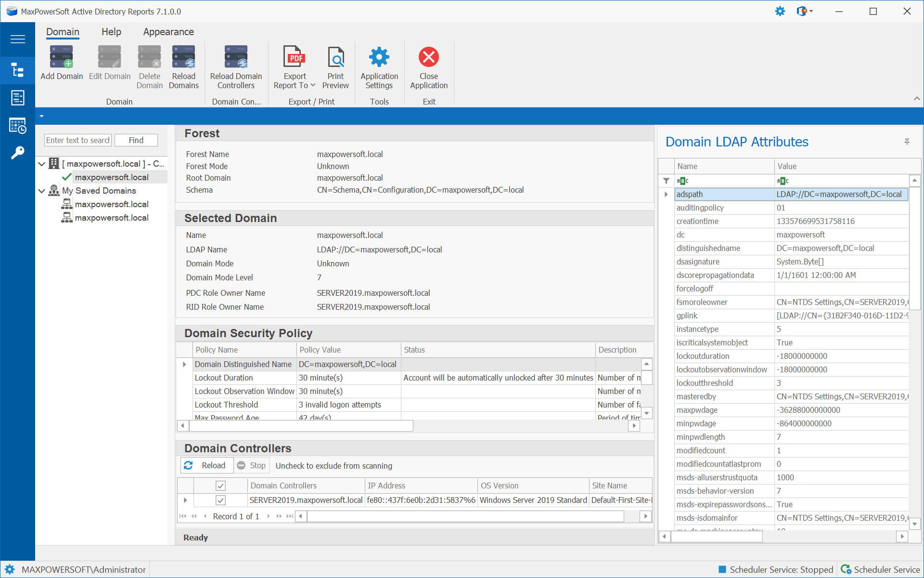
Task: Click the Scheduler Service status bar icon
Action: coord(846,569)
